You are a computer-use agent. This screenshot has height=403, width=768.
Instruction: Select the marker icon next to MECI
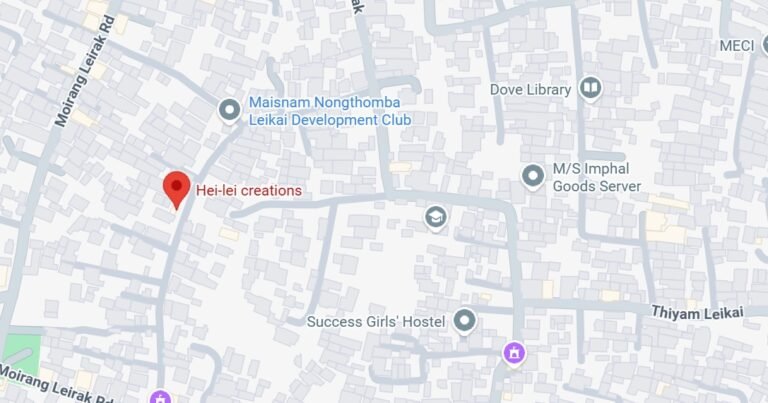765,45
